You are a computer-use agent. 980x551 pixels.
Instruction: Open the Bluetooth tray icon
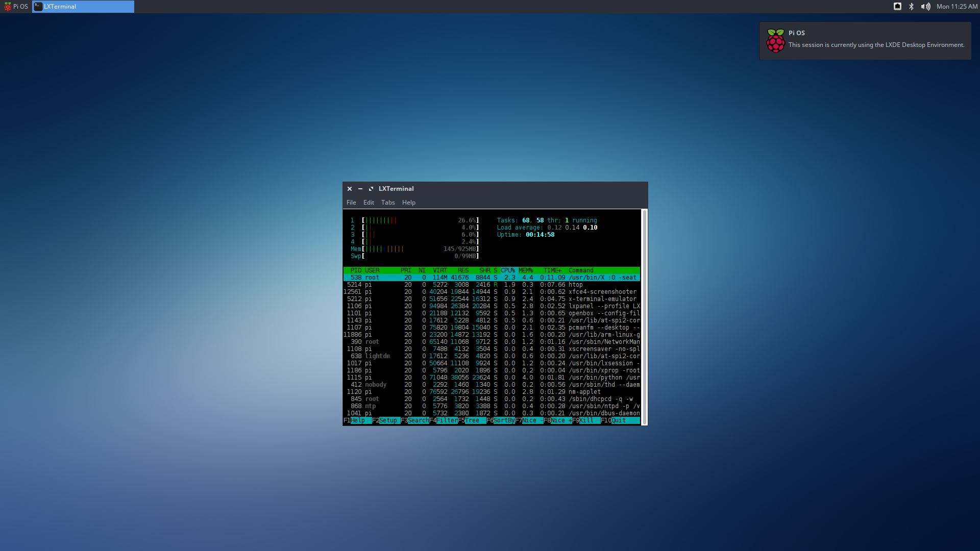pyautogui.click(x=911, y=7)
